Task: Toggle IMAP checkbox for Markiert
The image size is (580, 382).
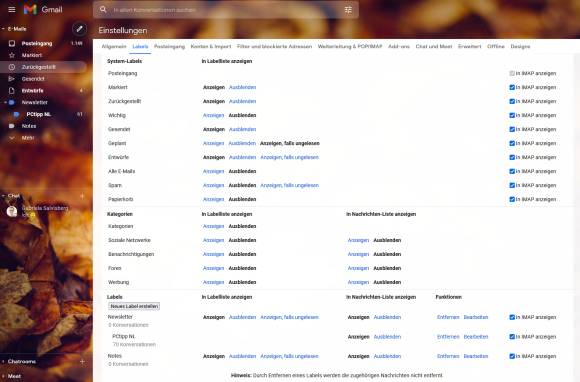Action: point(512,87)
